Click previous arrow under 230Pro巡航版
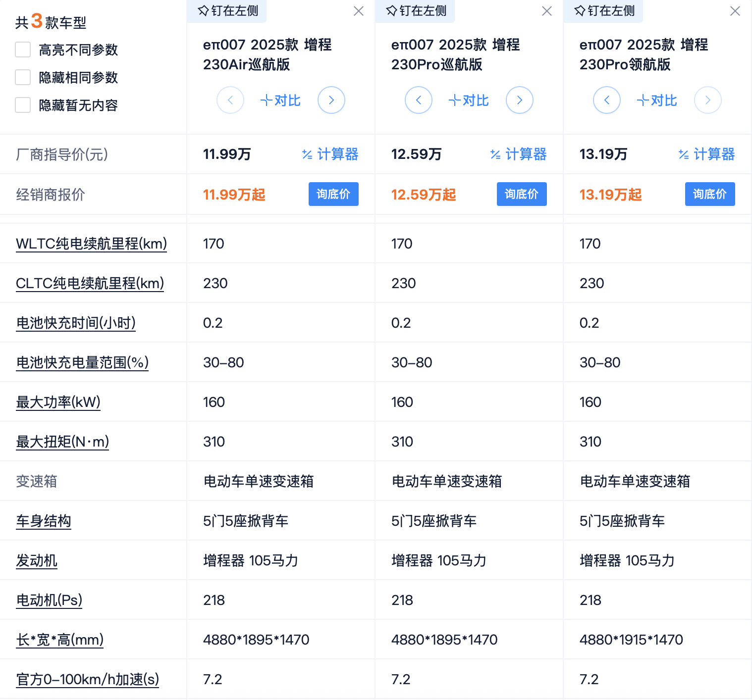Image resolution: width=752 pixels, height=700 pixels. (419, 100)
